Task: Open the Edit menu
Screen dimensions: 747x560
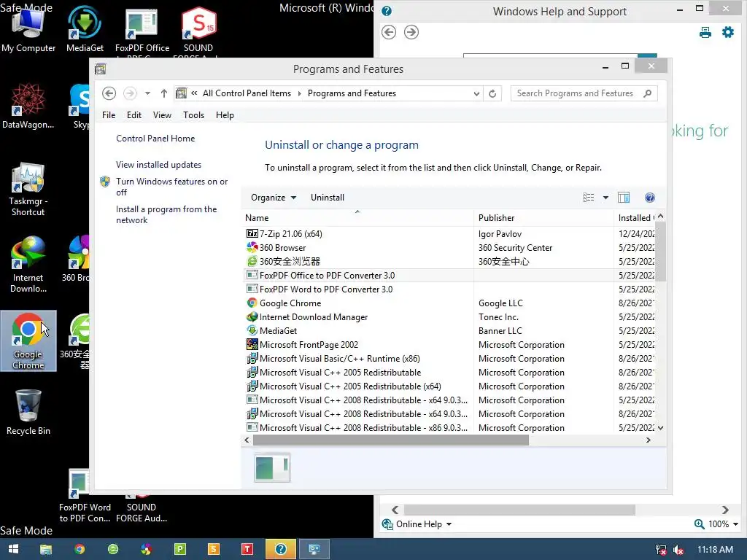Action: (x=134, y=115)
